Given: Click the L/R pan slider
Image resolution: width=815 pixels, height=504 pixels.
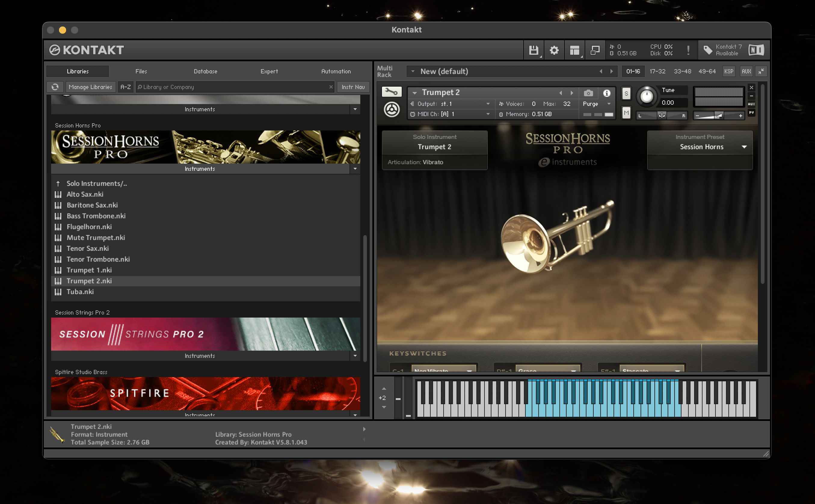Looking at the screenshot, I should 661,115.
